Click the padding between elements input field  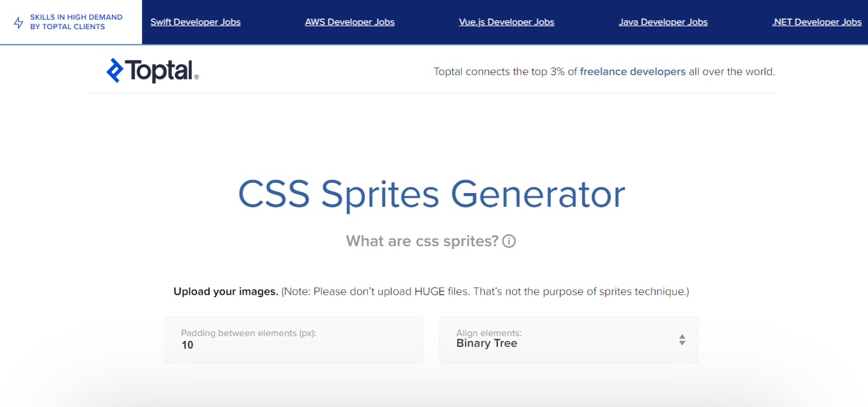294,340
